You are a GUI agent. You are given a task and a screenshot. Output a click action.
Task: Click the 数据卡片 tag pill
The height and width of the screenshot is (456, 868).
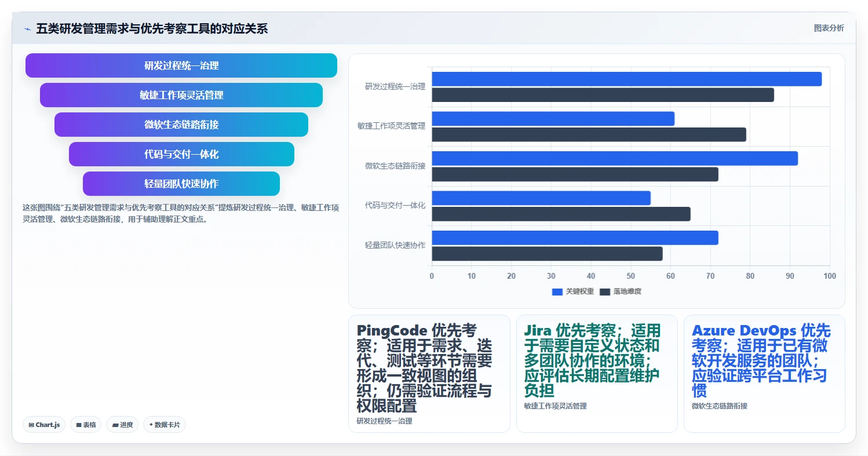click(165, 425)
